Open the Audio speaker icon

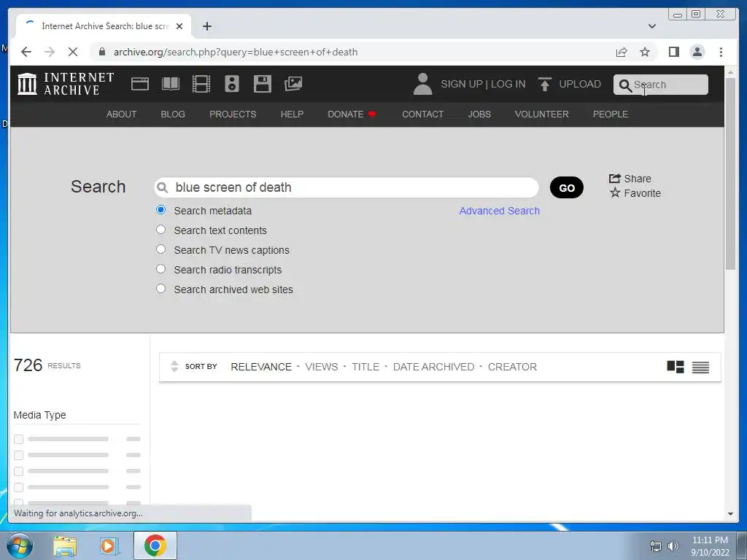231,84
